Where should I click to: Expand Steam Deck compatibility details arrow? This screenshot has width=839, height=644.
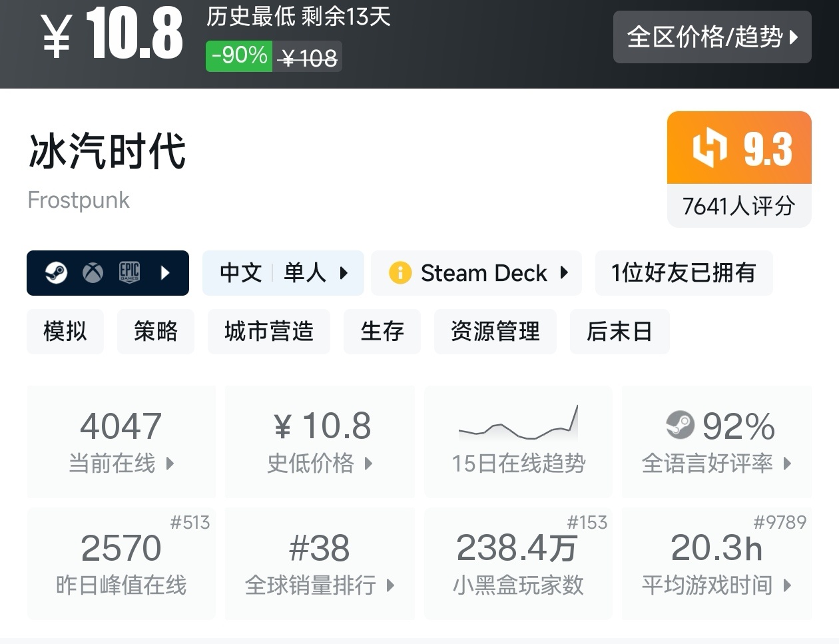(564, 273)
